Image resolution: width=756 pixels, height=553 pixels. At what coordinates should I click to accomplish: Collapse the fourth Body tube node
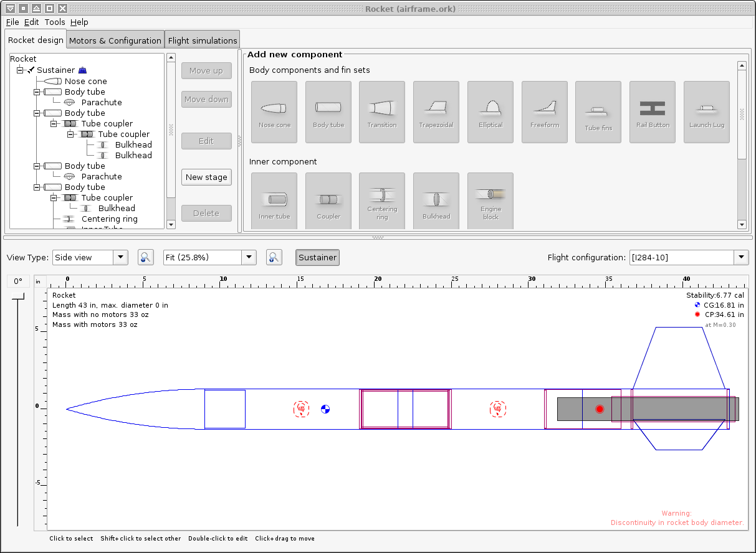37,187
